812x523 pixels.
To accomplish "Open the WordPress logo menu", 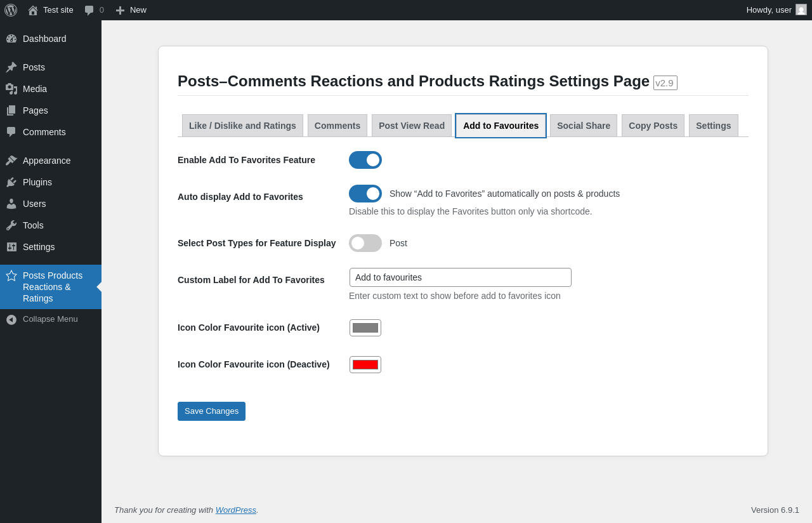I will [11, 10].
